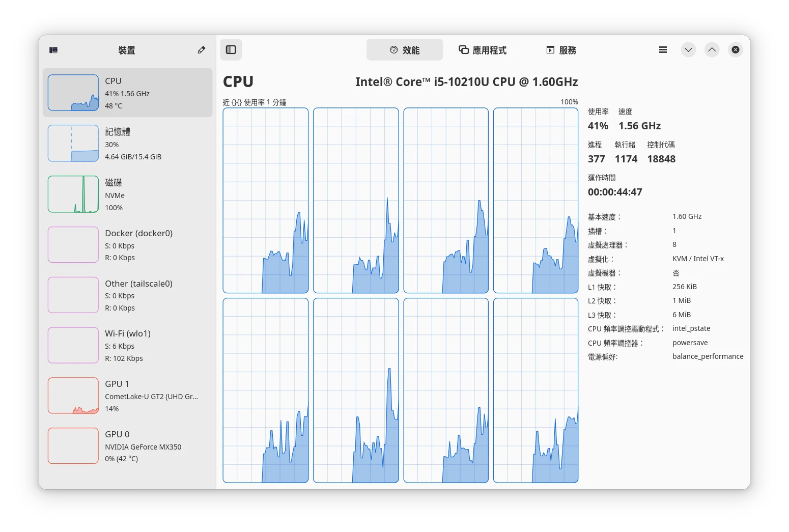Click the up chevron window button
The width and height of the screenshot is (789, 532).
click(x=712, y=50)
